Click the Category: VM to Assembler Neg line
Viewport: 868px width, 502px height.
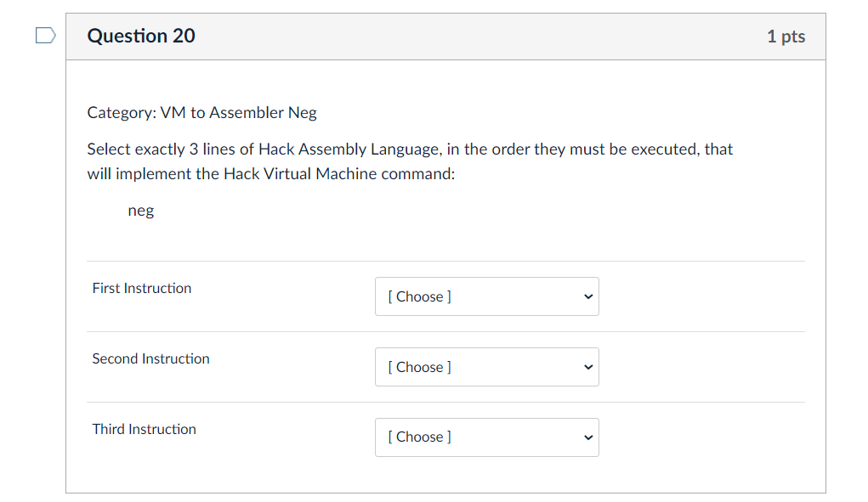coord(201,112)
